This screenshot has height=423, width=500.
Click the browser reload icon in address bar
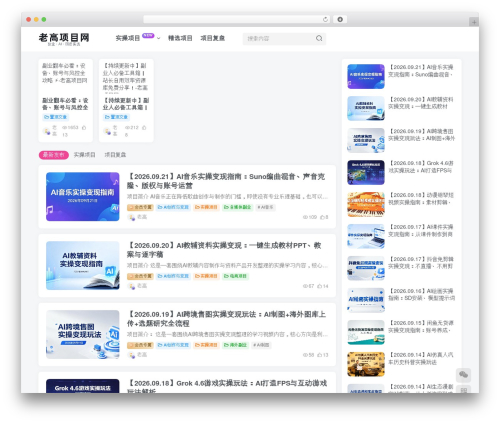(325, 19)
